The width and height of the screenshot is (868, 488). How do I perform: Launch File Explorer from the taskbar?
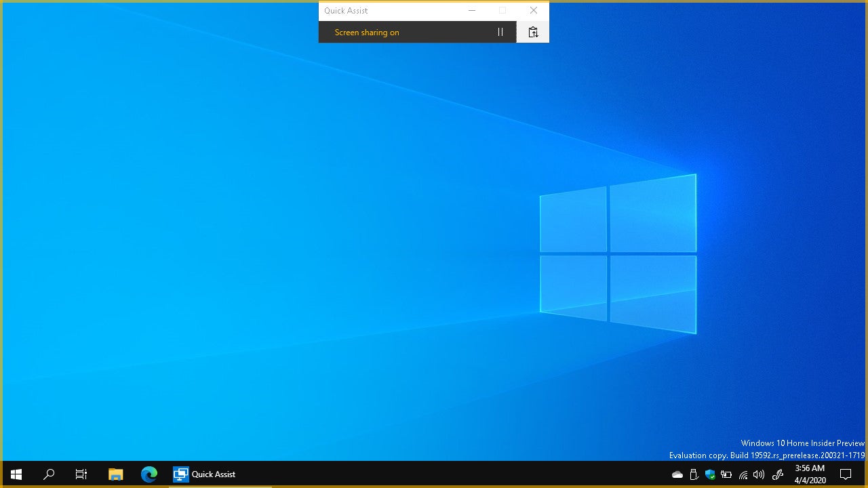(116, 474)
